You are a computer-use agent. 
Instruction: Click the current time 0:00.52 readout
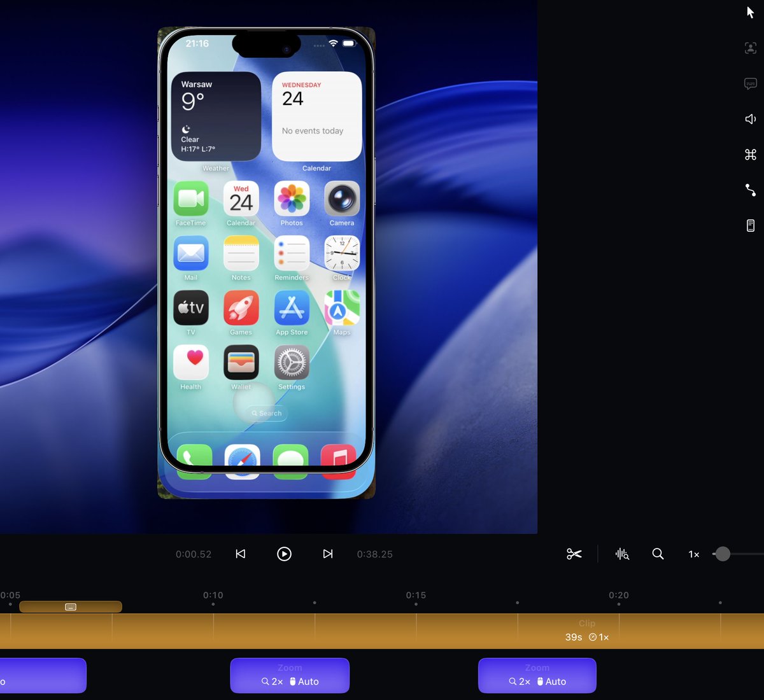(x=194, y=554)
